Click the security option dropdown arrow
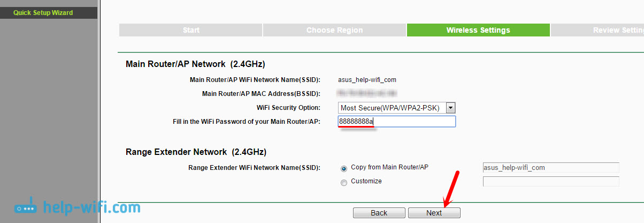The height and width of the screenshot is (223, 644). pyautogui.click(x=450, y=108)
